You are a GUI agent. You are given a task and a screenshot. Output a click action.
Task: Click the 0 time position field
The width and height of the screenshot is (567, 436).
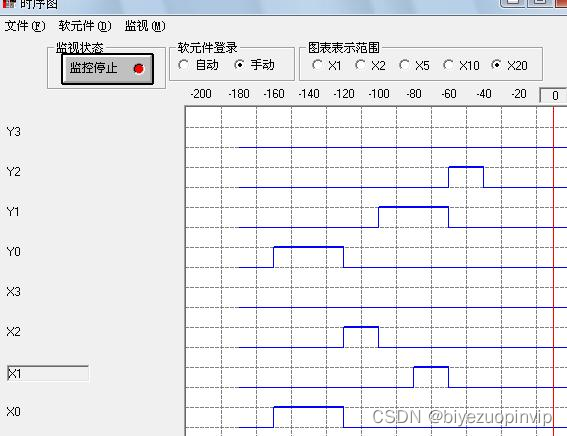pos(553,95)
